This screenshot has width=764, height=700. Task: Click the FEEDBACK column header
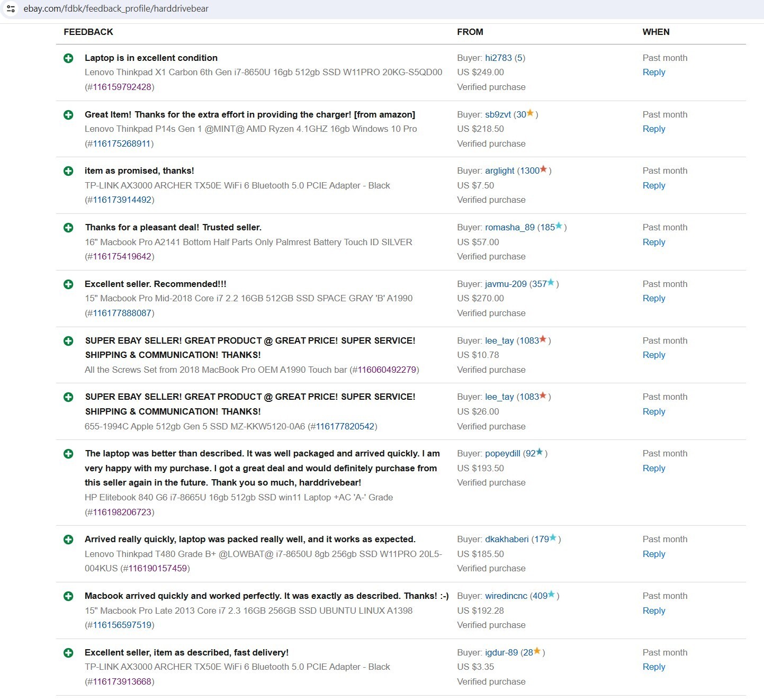[x=88, y=32]
